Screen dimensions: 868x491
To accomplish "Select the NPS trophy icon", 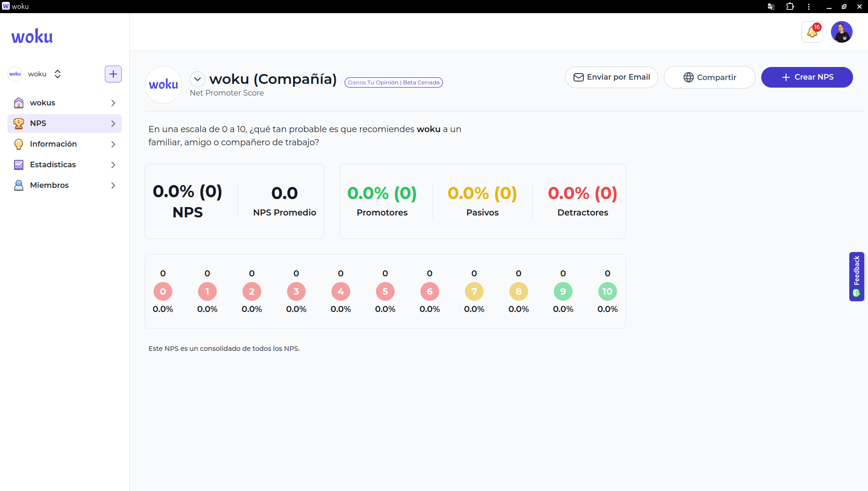I will [19, 123].
